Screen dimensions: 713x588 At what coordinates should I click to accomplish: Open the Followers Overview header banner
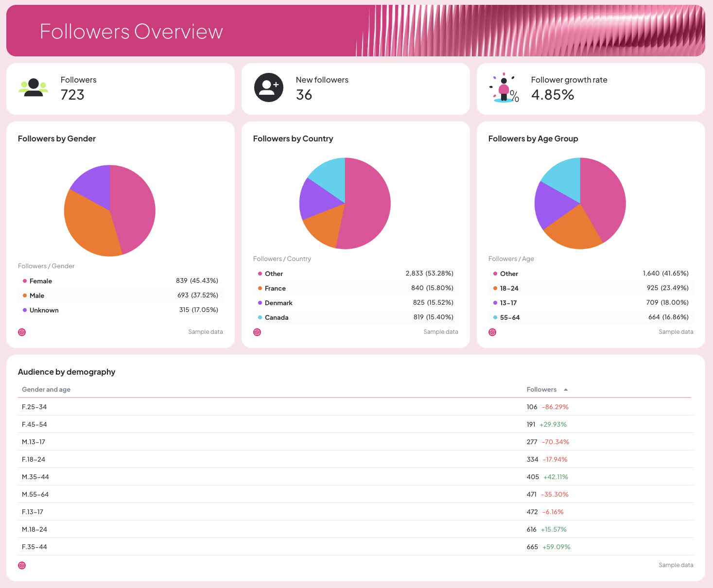(131, 31)
